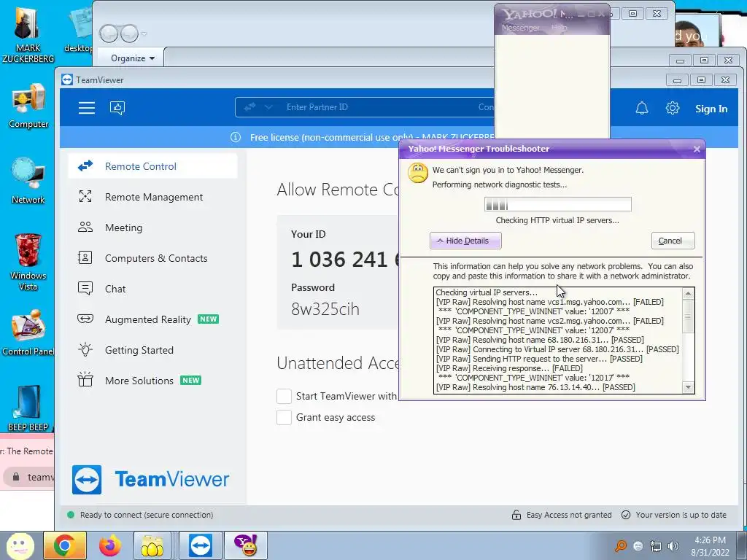Cancel the Yahoo Messenger troubleshooter
747x560 pixels.
click(673, 241)
